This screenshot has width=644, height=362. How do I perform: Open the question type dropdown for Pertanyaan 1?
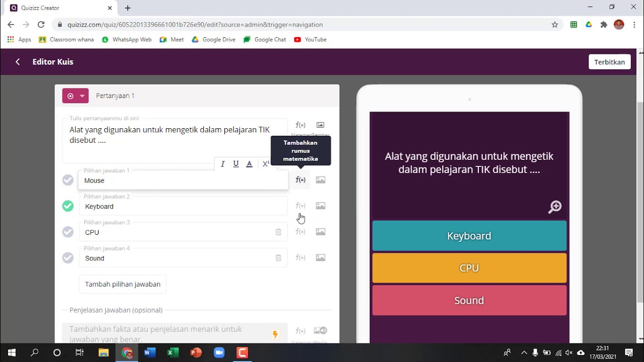point(75,96)
